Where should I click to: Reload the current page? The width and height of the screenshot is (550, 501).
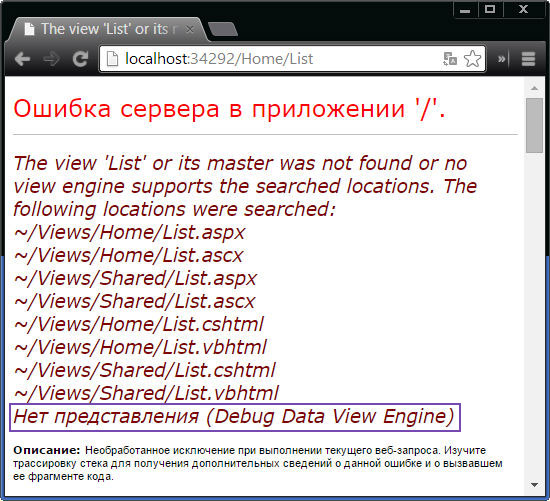[80, 59]
